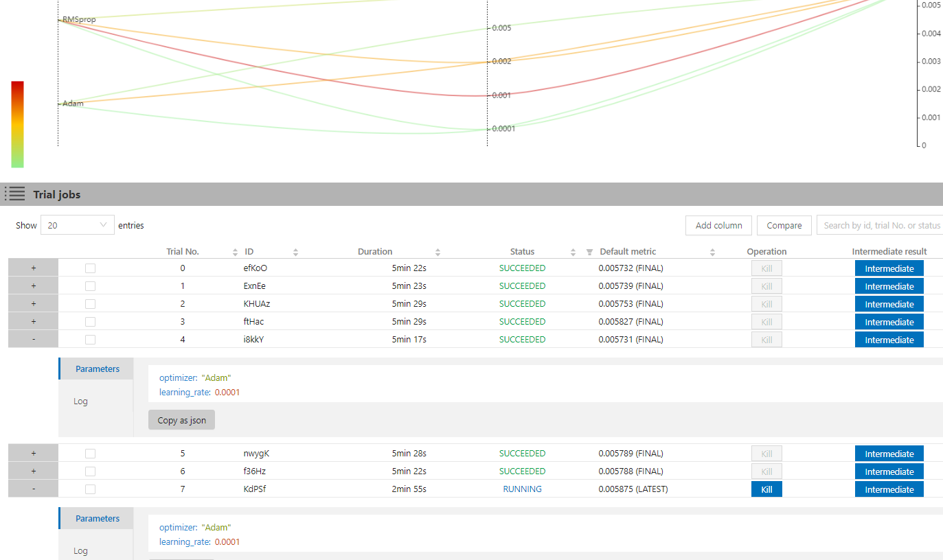Tick the checkbox for trial efKoO
Viewport: 943px width, 560px height.
90,268
